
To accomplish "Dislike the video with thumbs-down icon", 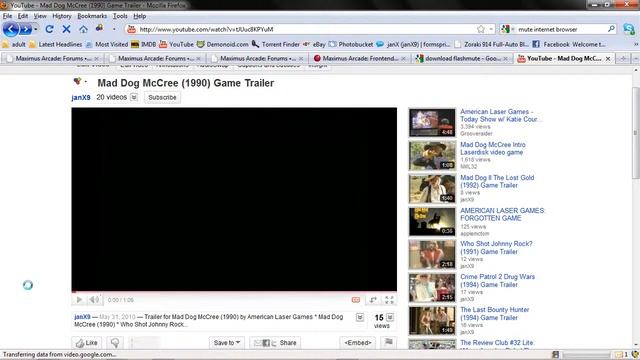I will click(x=115, y=343).
